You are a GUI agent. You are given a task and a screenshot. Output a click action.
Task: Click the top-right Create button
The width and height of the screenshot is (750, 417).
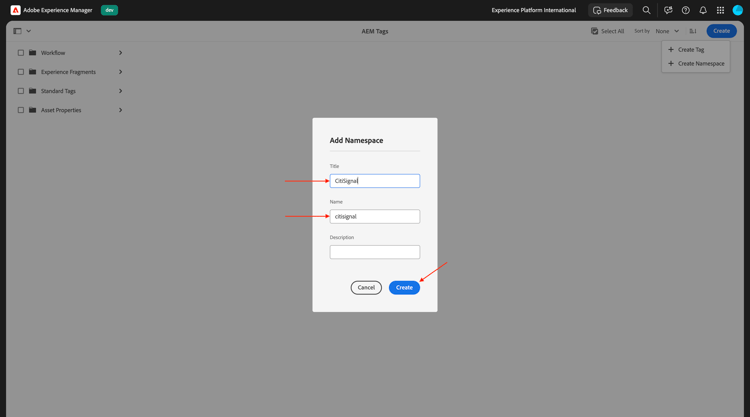pos(721,31)
